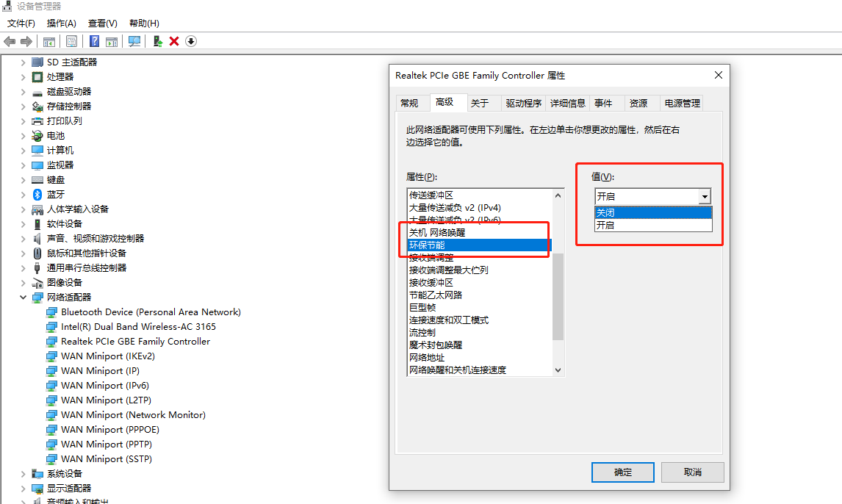
Task: Switch to the 电源管理 tab
Action: [682, 103]
